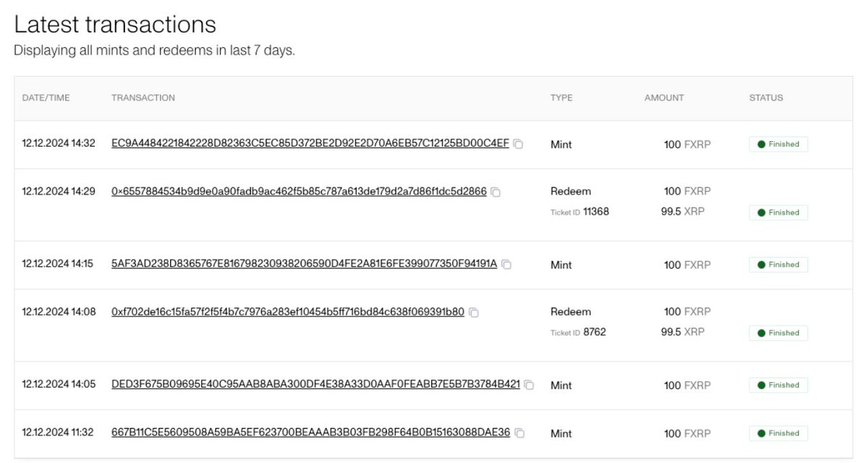Click 100 FXRP amount in the 14:05 row
This screenshot has width=868, height=463.
tap(687, 385)
